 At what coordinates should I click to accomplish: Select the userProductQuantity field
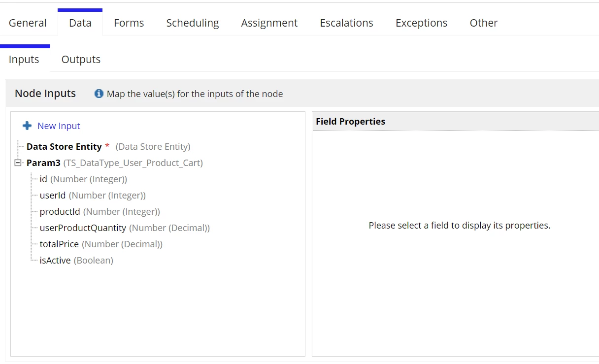click(x=125, y=228)
